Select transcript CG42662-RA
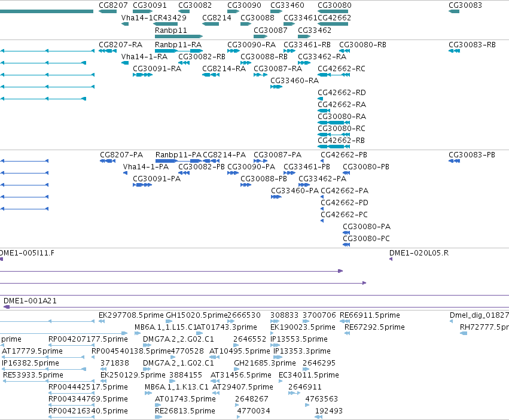Viewport: 509px width, 420px height. point(342,105)
